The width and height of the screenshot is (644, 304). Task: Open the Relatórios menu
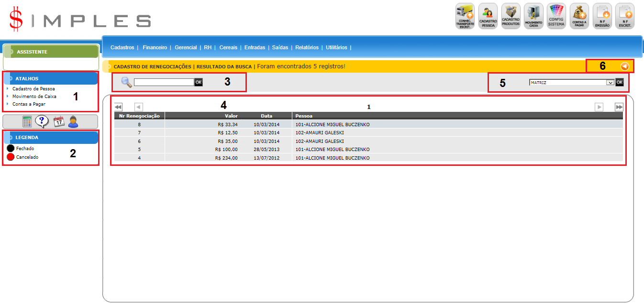tap(307, 48)
